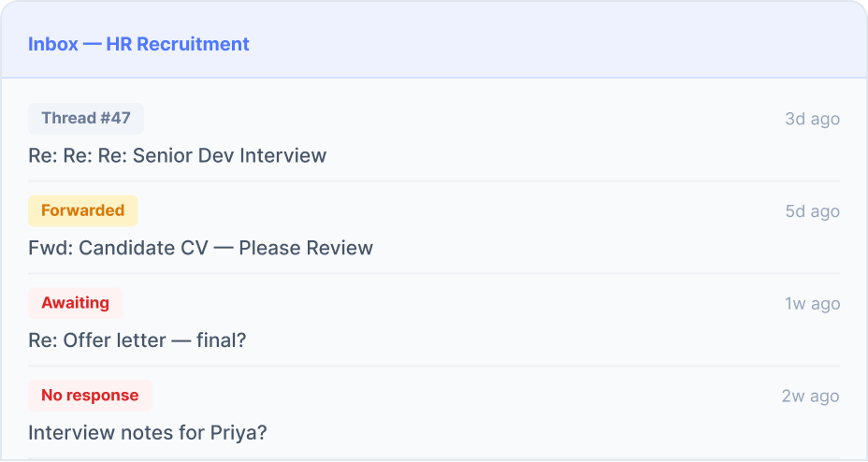This screenshot has width=868, height=462.
Task: Click the 1w ago timestamp
Action: [812, 304]
